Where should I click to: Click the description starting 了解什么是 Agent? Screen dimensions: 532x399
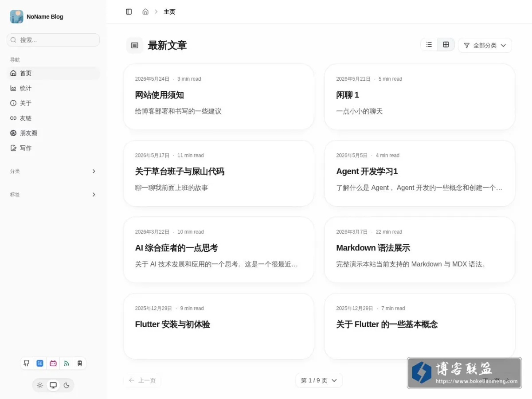click(x=419, y=188)
